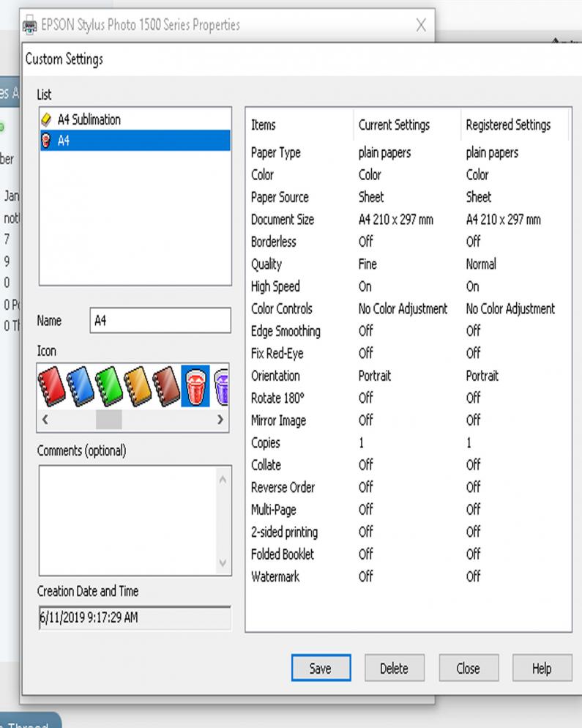Image resolution: width=582 pixels, height=728 pixels.
Task: Click registered plain papers value
Action: click(493, 153)
